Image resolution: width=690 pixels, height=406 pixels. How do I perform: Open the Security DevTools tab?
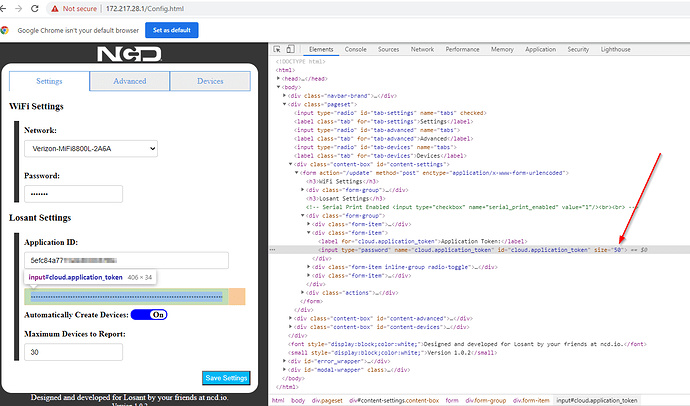click(x=578, y=49)
